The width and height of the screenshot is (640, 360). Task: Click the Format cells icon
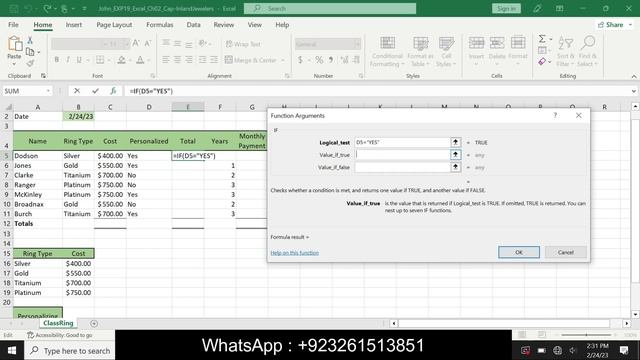point(518,43)
